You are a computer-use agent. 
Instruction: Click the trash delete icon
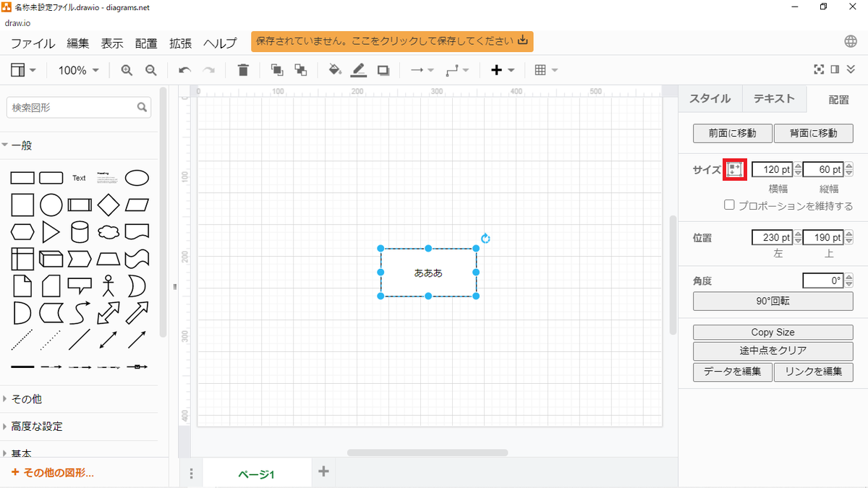(x=243, y=70)
